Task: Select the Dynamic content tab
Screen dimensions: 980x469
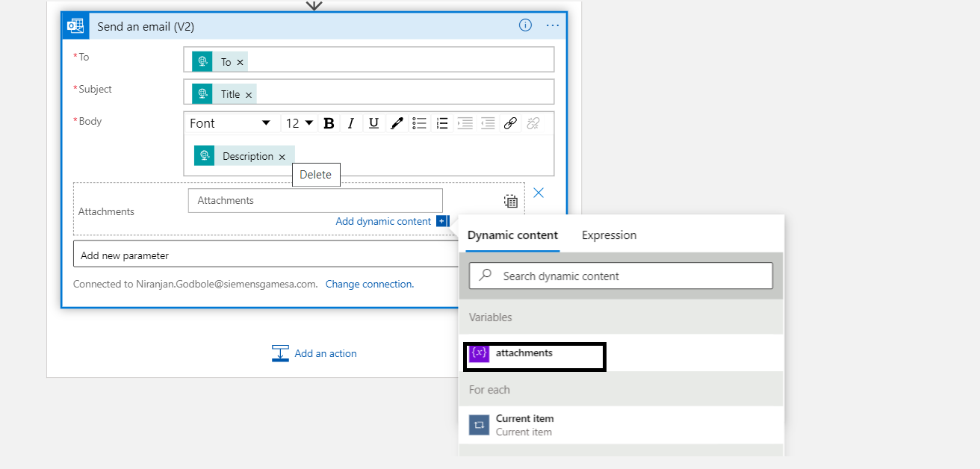Action: point(512,234)
